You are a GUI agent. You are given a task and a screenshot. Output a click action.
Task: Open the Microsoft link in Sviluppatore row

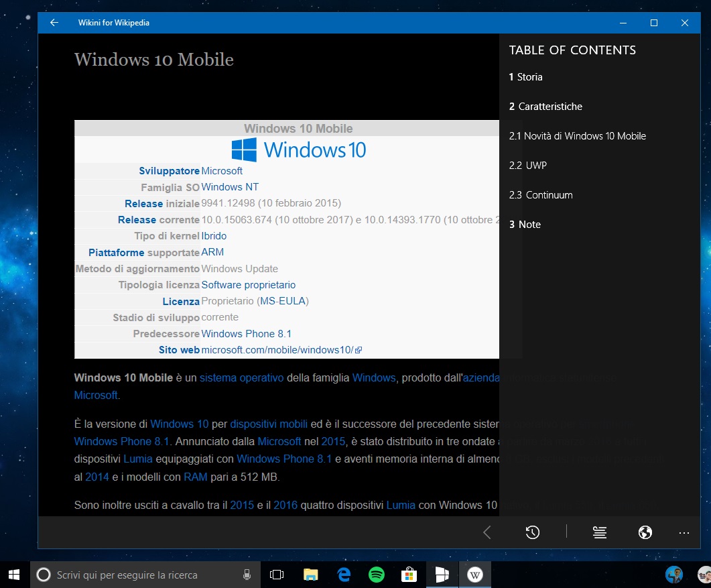click(222, 171)
